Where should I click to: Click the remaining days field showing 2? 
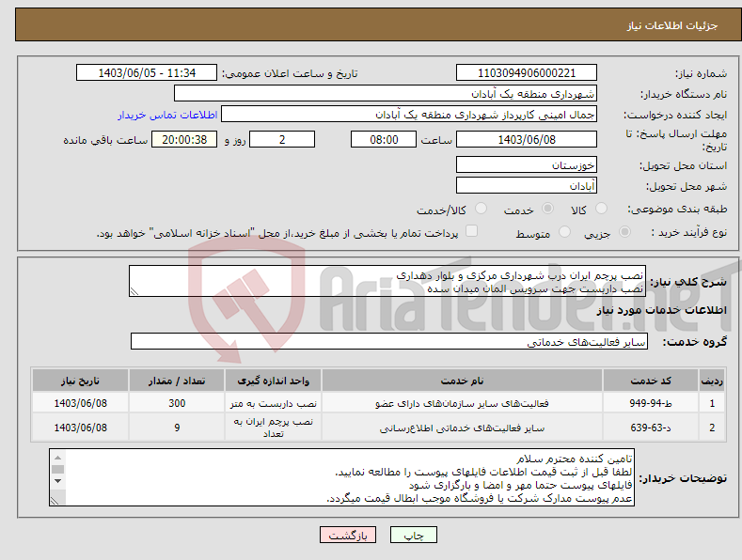pos(282,139)
